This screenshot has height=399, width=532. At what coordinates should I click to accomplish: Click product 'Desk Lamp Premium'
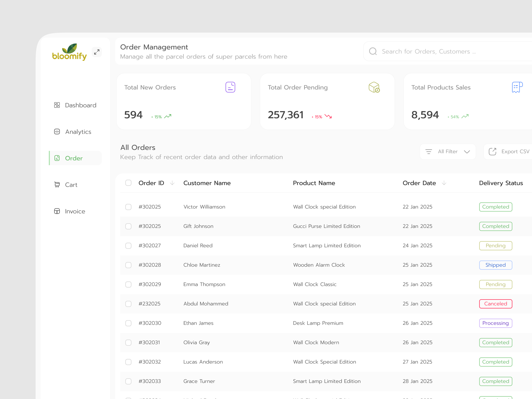(x=318, y=323)
